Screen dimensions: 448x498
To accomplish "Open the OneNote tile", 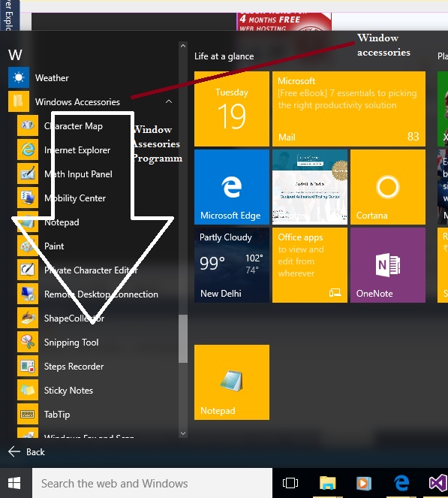I will [388, 265].
